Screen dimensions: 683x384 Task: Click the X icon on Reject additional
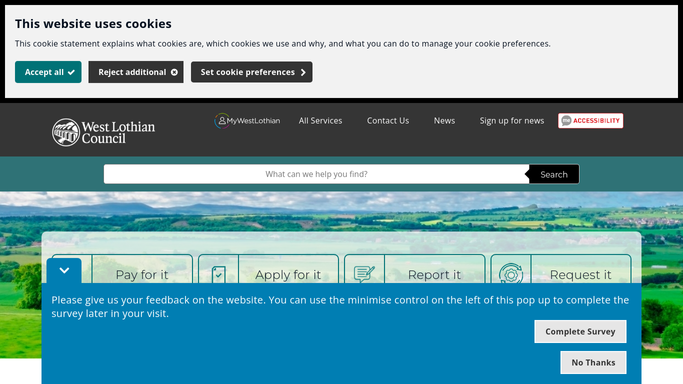click(x=174, y=72)
